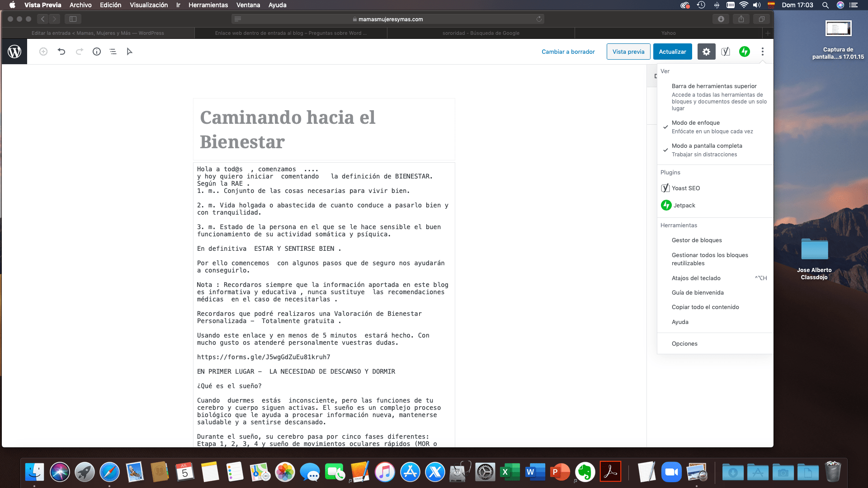Open block navigation list icon
The width and height of the screenshot is (868, 488).
click(113, 52)
